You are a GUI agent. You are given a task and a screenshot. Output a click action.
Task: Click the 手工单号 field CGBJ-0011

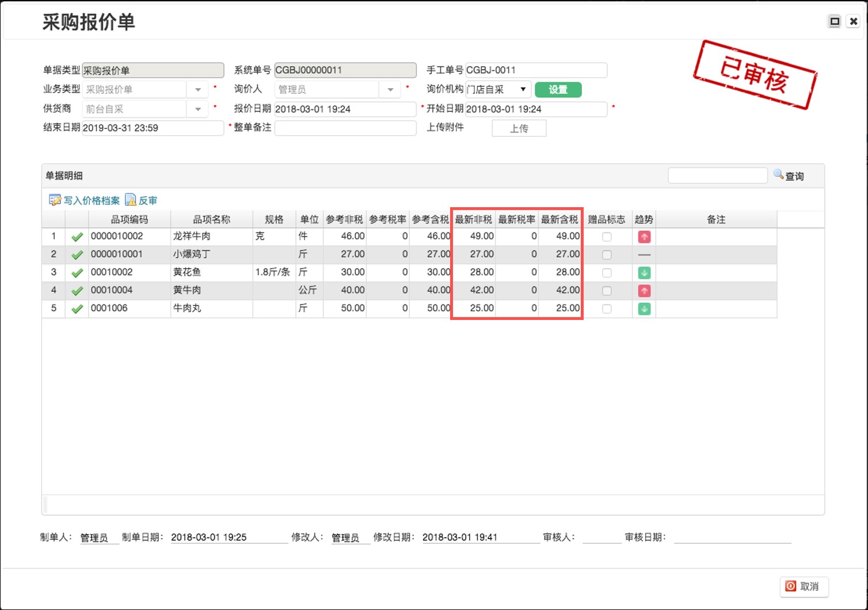tap(536, 70)
